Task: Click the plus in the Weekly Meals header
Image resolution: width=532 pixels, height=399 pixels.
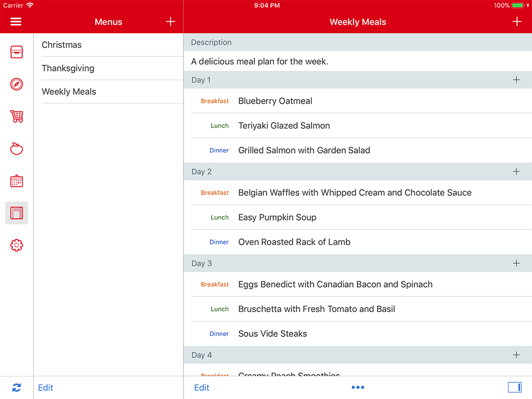Action: coord(516,22)
